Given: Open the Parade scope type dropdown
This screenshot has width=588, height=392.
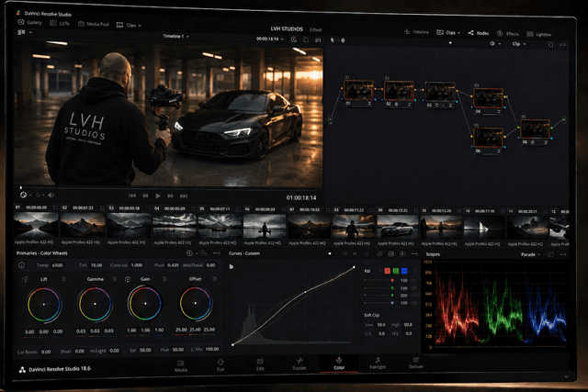Looking at the screenshot, I should click(x=530, y=254).
